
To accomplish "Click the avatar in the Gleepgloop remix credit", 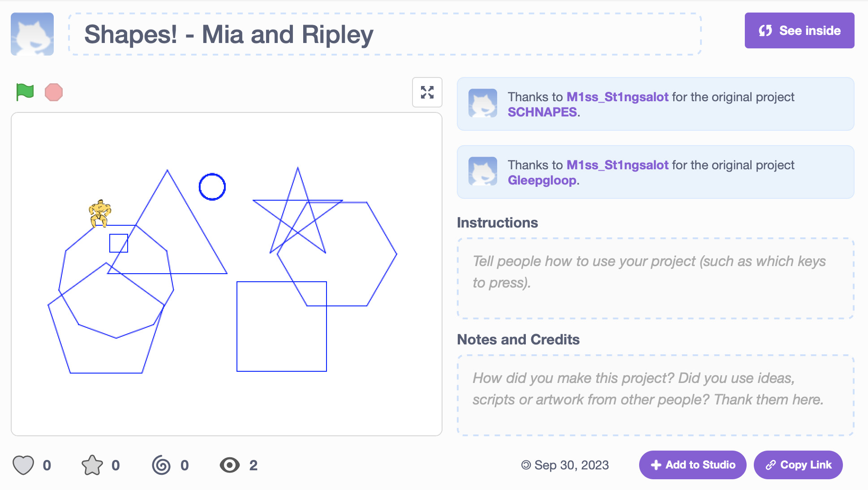I will [x=483, y=172].
